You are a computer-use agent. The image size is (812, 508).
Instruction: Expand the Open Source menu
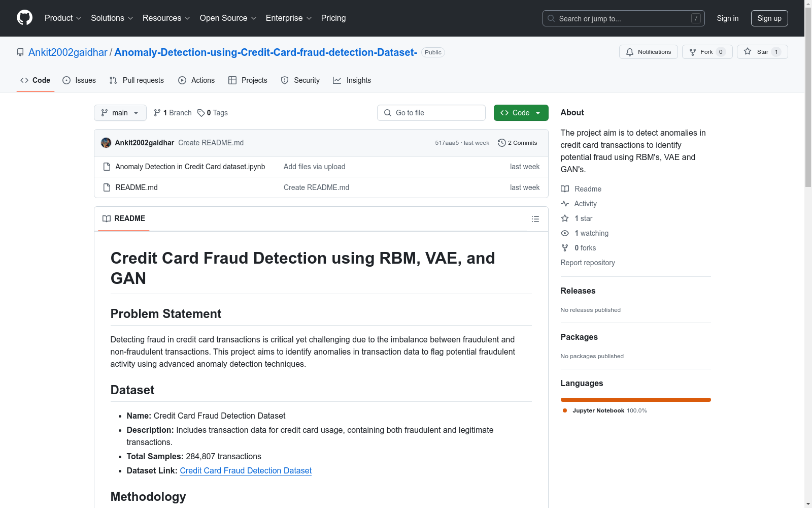(228, 18)
